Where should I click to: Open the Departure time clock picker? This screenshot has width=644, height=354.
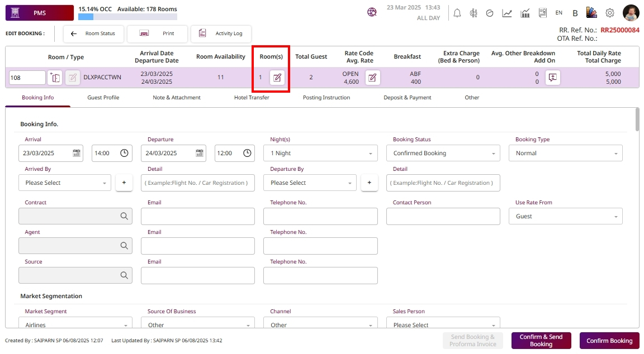pyautogui.click(x=247, y=153)
